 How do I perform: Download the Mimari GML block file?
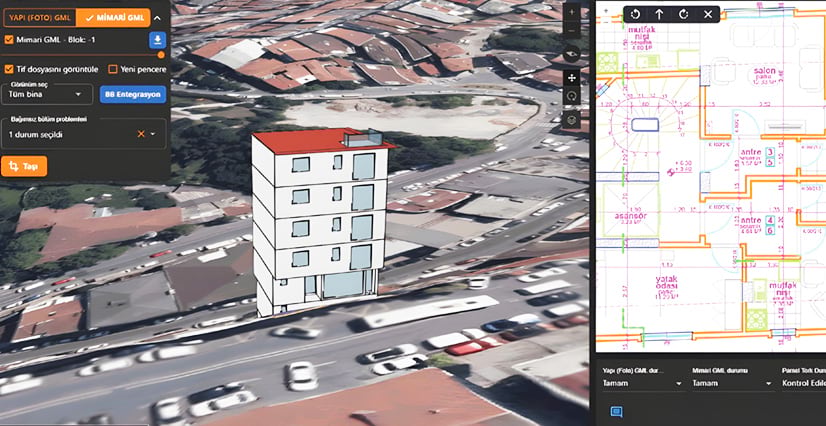click(x=158, y=39)
